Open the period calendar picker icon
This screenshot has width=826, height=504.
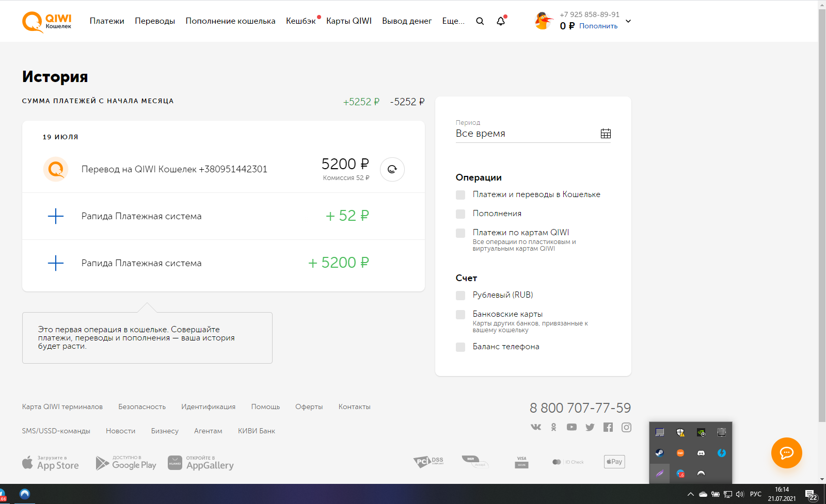point(606,134)
